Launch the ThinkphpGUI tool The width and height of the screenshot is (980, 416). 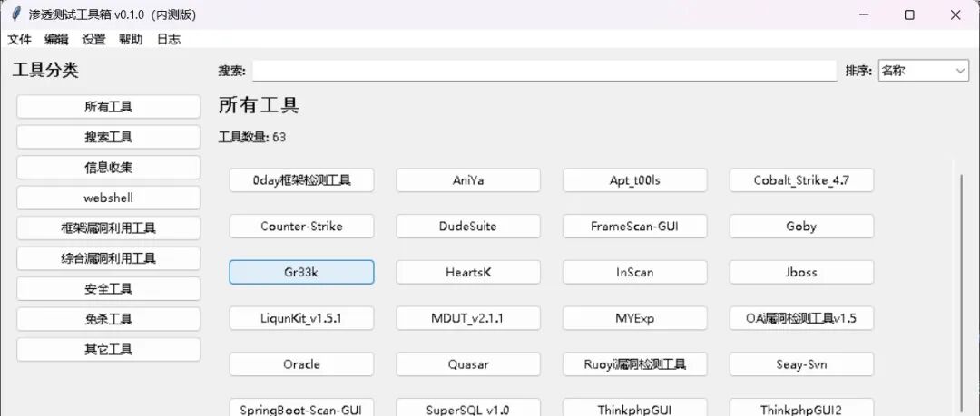pos(635,408)
